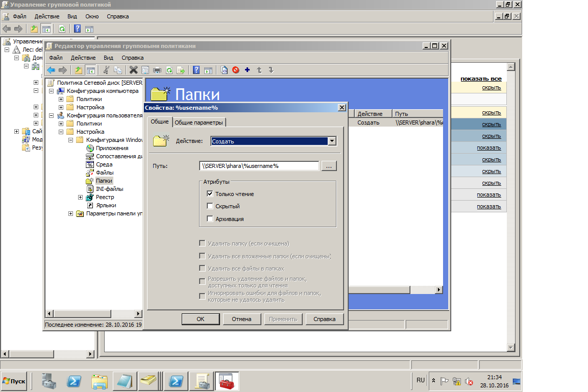Click the Help question mark icon in the editor toolbar

pyautogui.click(x=196, y=70)
